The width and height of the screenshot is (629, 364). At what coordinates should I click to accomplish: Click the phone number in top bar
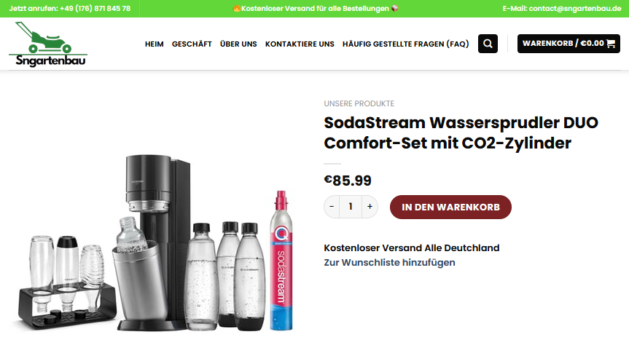(x=95, y=9)
